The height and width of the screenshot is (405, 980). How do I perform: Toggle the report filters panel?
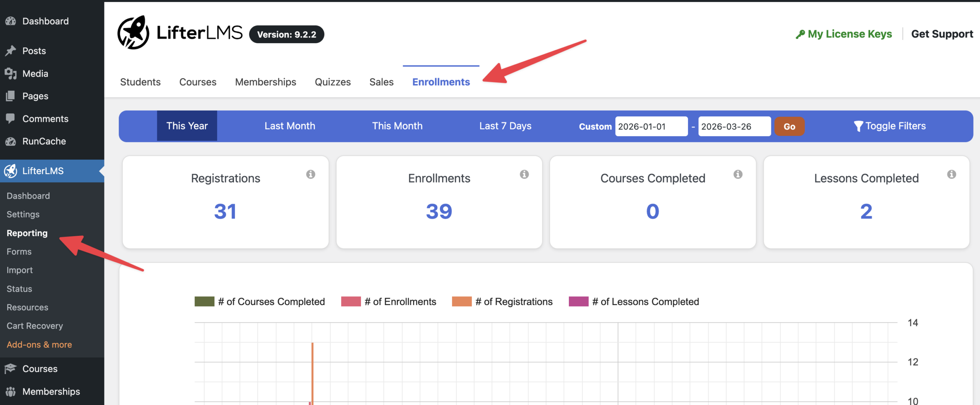[890, 126]
